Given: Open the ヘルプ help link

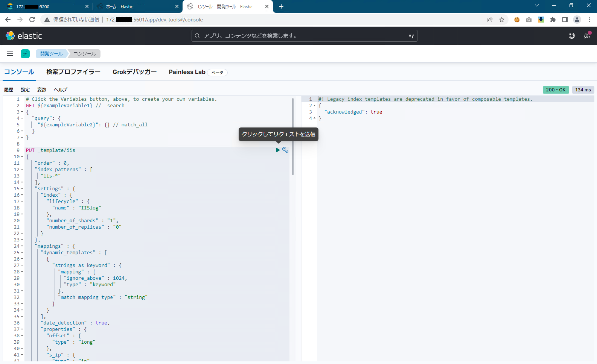Looking at the screenshot, I should pos(61,89).
